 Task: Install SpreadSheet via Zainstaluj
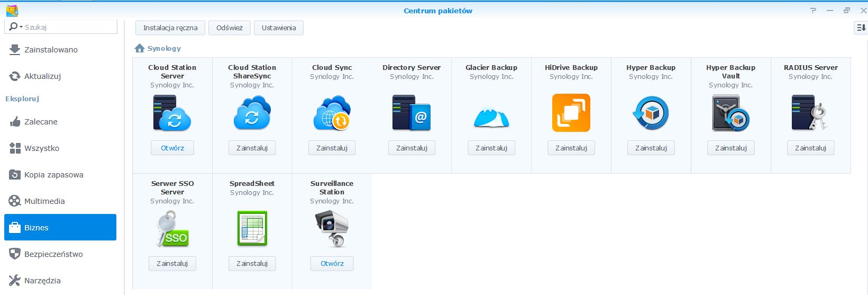[x=252, y=263]
